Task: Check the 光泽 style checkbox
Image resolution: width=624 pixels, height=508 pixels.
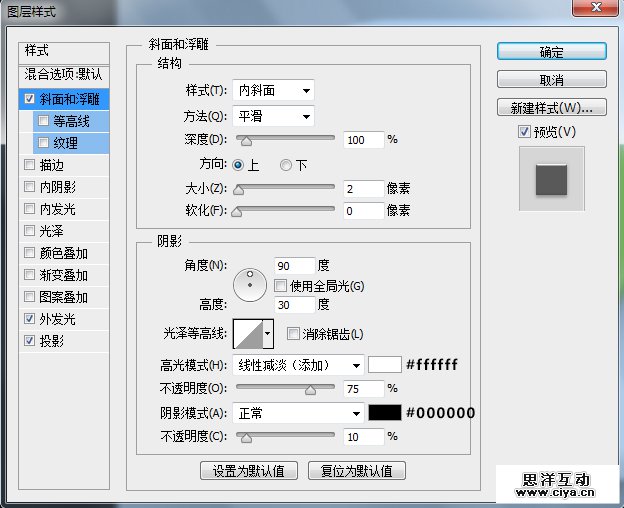Action: click(29, 230)
